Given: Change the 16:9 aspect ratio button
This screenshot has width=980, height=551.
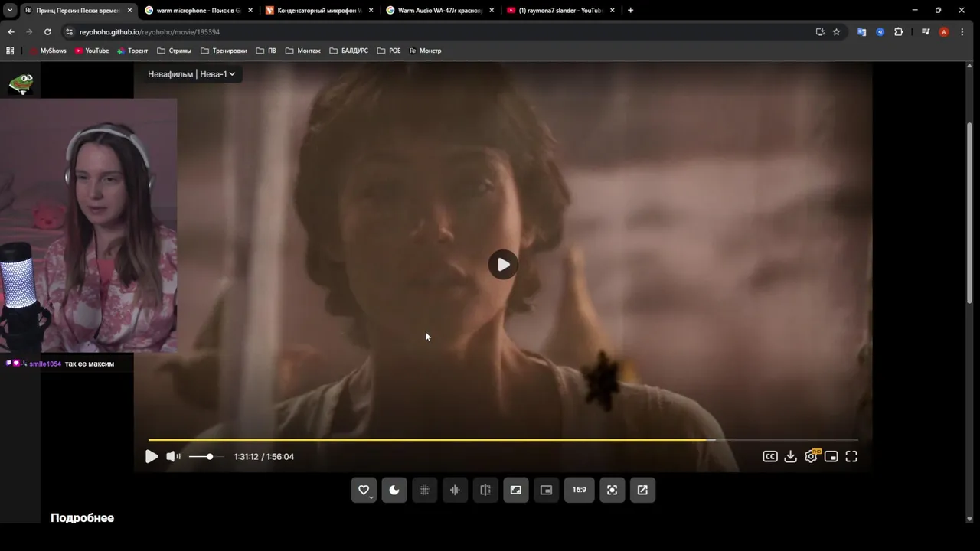Looking at the screenshot, I should [580, 490].
